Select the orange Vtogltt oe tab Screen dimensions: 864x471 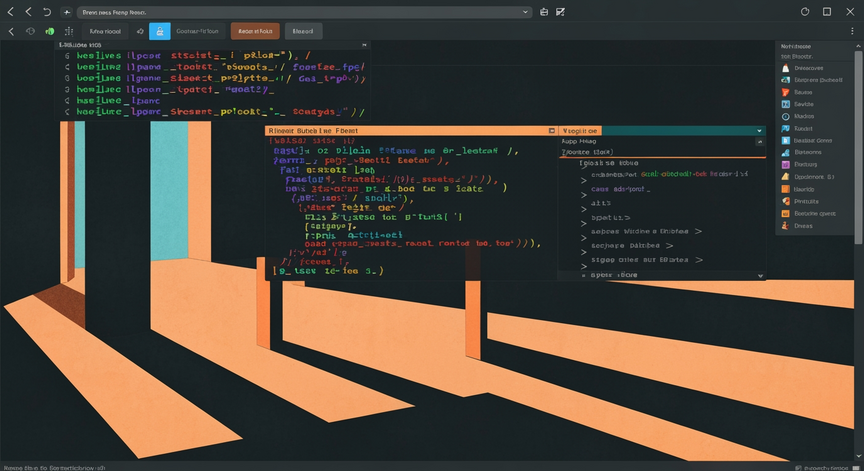tap(580, 131)
